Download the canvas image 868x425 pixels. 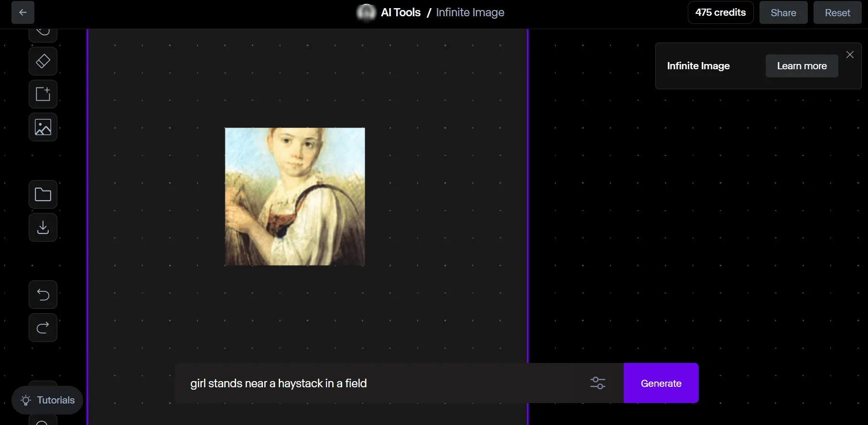click(43, 227)
